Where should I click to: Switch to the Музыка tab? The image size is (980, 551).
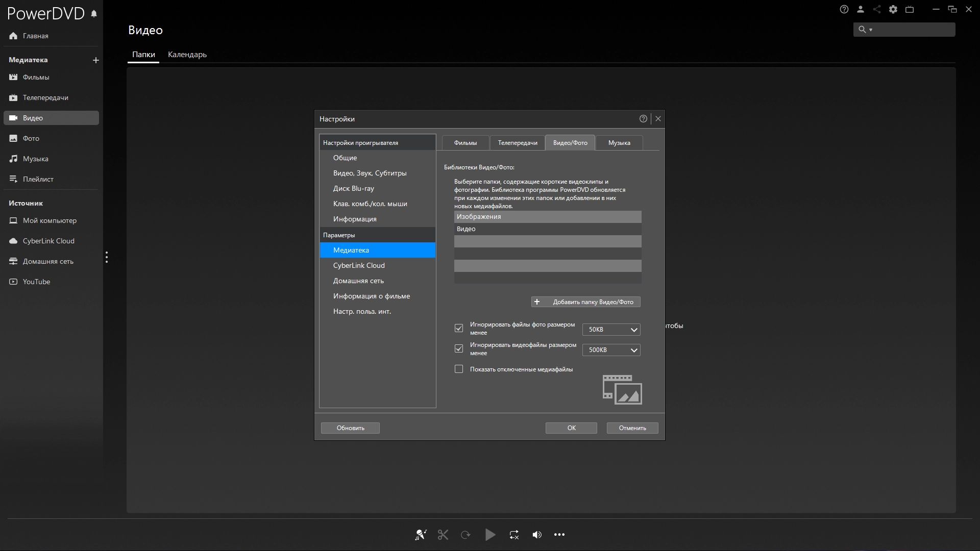pyautogui.click(x=619, y=143)
